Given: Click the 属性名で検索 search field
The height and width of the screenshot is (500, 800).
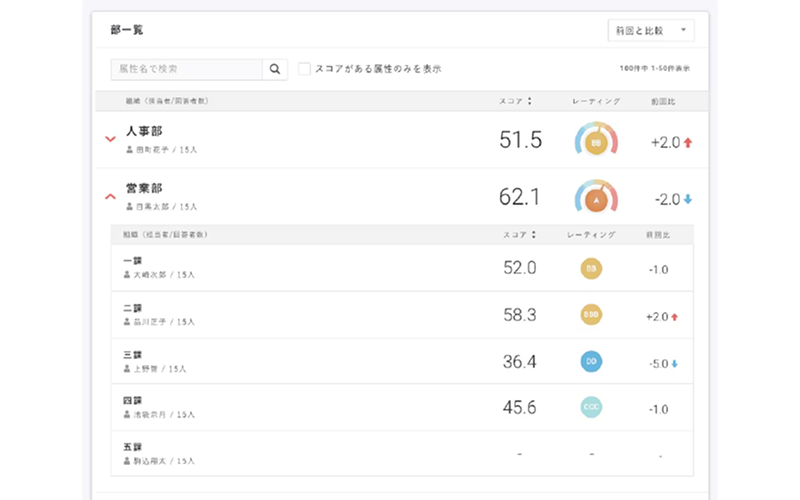Looking at the screenshot, I should tap(187, 69).
